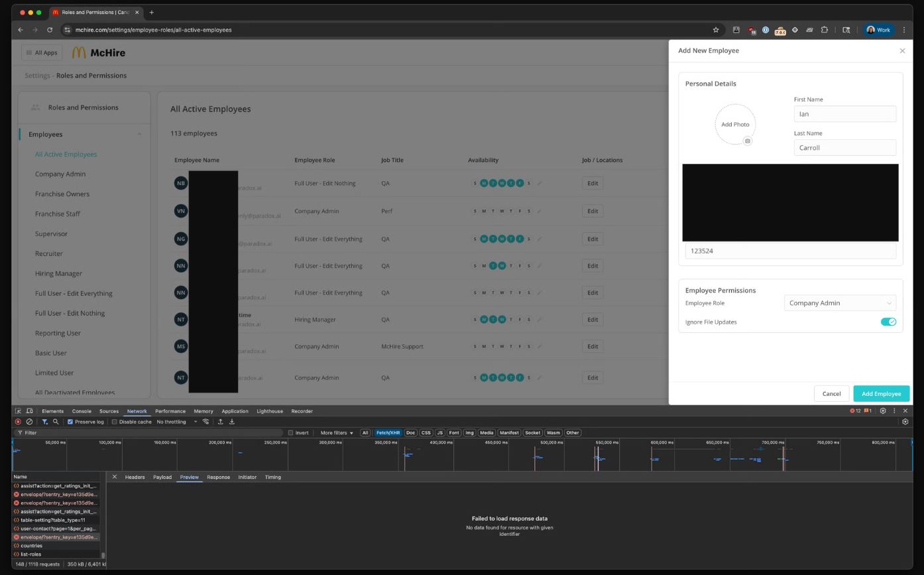Open the Chrome extensions puzzle icon
Screen dimensions: 924x575
tap(825, 30)
